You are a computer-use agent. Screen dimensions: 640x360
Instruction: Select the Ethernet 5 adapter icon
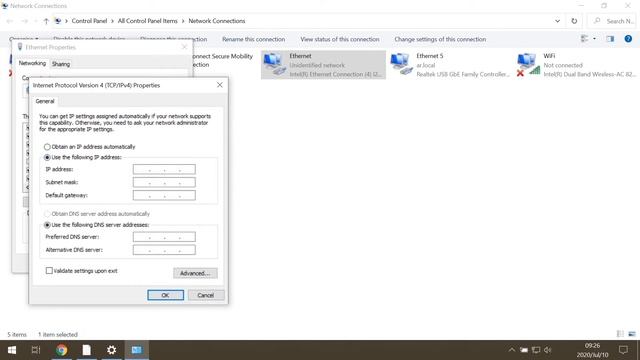point(401,65)
